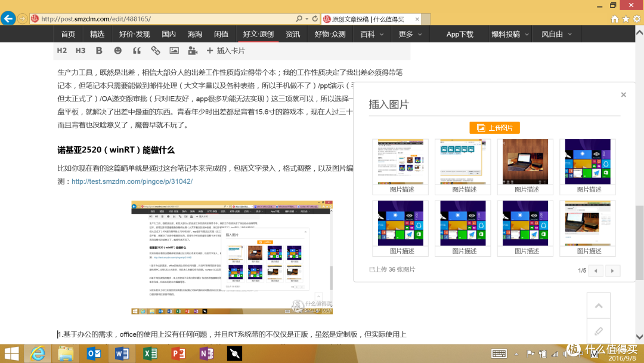Open browser home page icon

614,19
